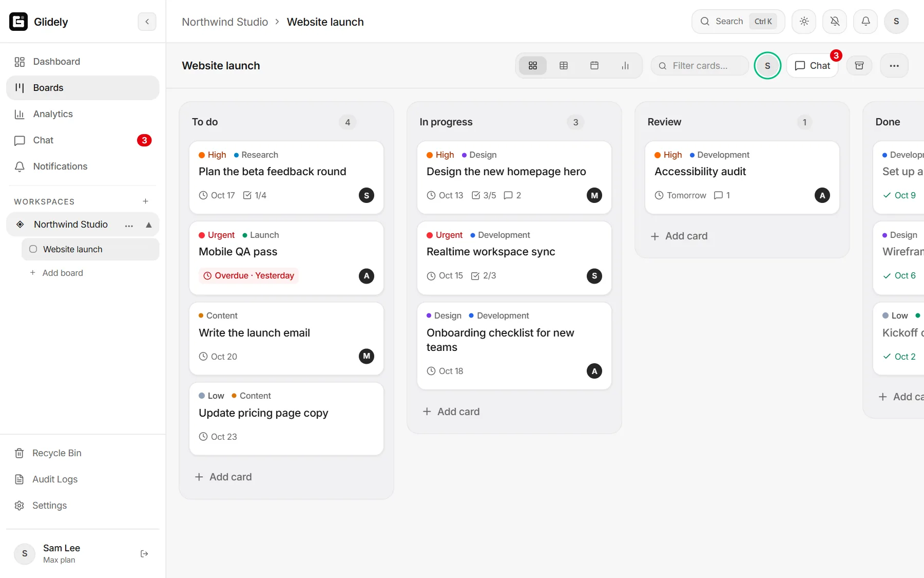The width and height of the screenshot is (924, 578).
Task: Click the Overdue Yesterday badge
Action: click(249, 276)
